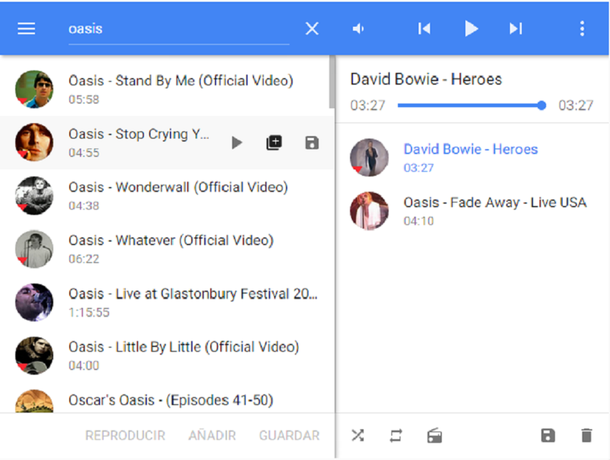The width and height of the screenshot is (610, 460).
Task: Play Oasis - Stop Crying row's play icon
Action: click(x=237, y=143)
